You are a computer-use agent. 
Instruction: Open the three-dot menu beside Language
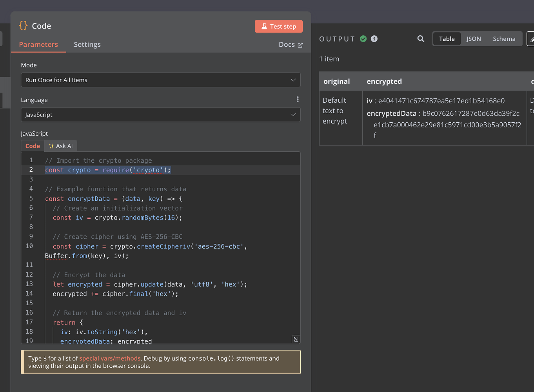pyautogui.click(x=298, y=99)
